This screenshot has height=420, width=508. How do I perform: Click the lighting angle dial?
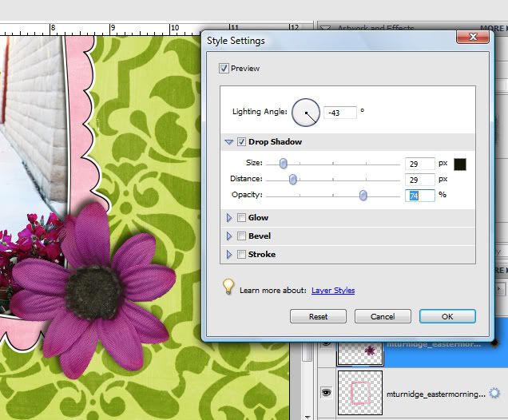click(x=306, y=113)
